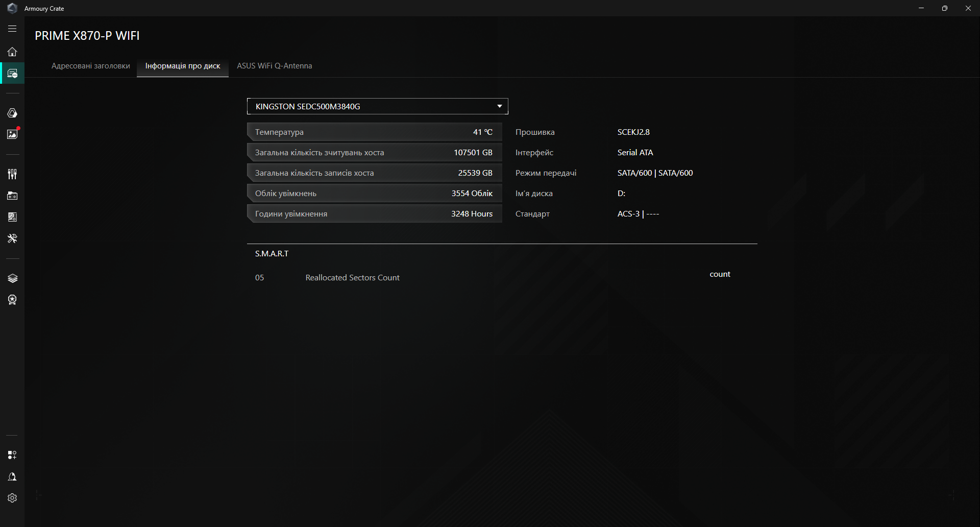Click the S.M.A.R.T section heading
Image resolution: width=980 pixels, height=527 pixels.
pyautogui.click(x=272, y=253)
